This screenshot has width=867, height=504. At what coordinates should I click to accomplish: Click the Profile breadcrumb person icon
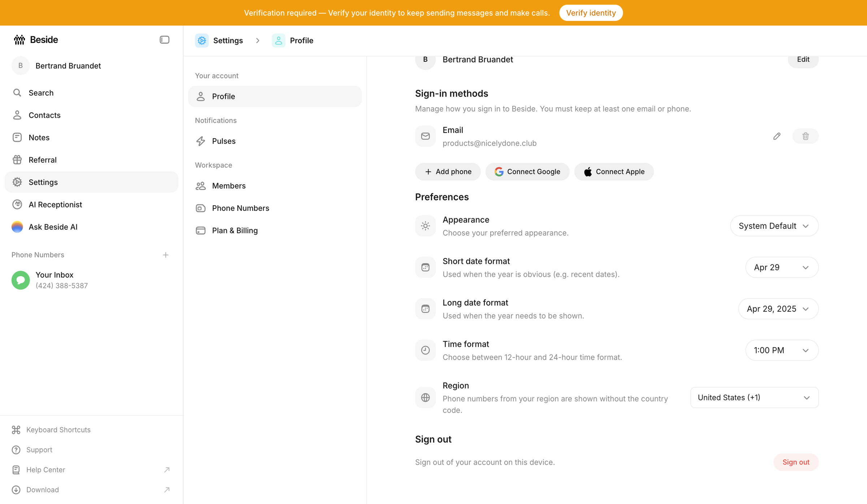tap(279, 40)
